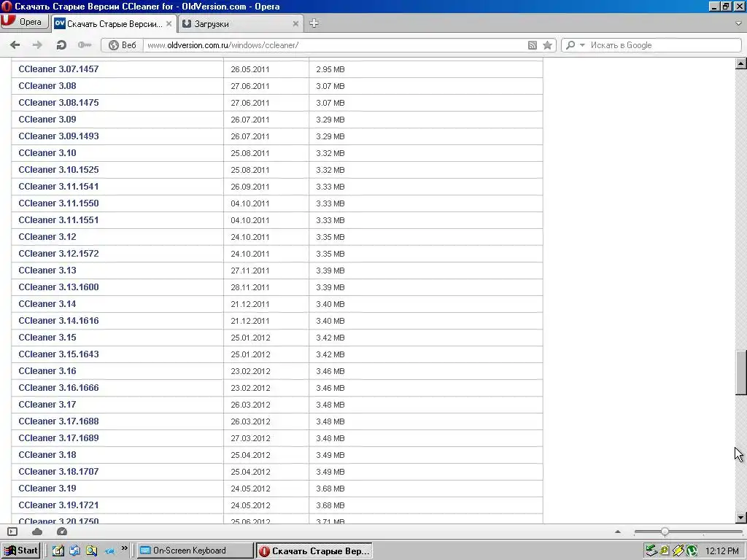
Task: Click the Opera Turbo gauge icon
Action: [62, 532]
